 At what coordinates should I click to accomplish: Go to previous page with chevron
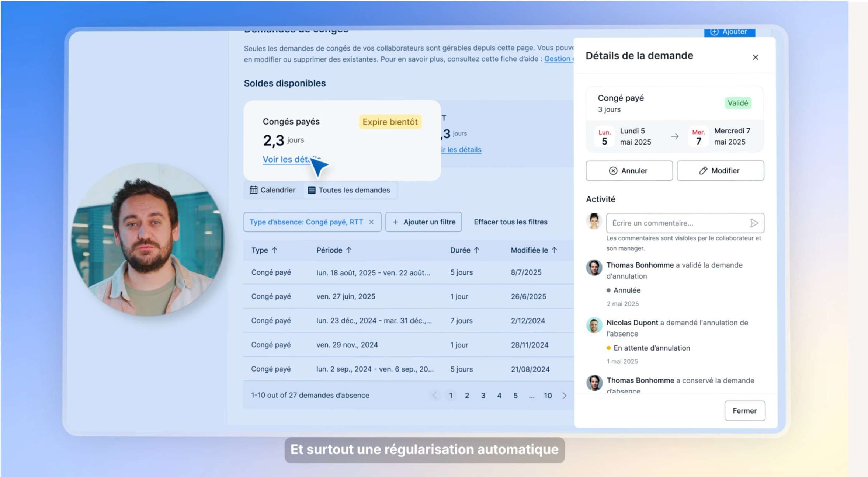point(434,396)
